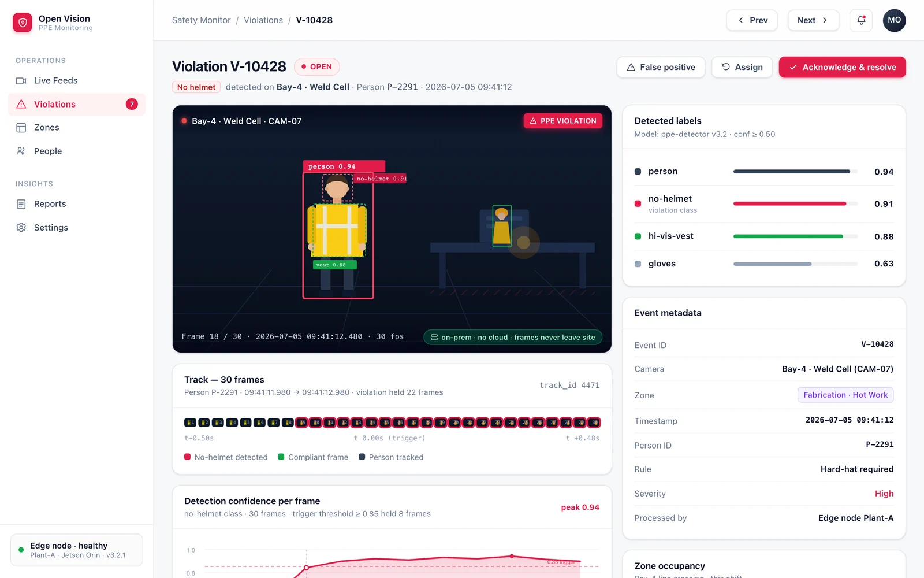
Task: Select frame 1 thumbnail in the track strip
Action: (190, 423)
